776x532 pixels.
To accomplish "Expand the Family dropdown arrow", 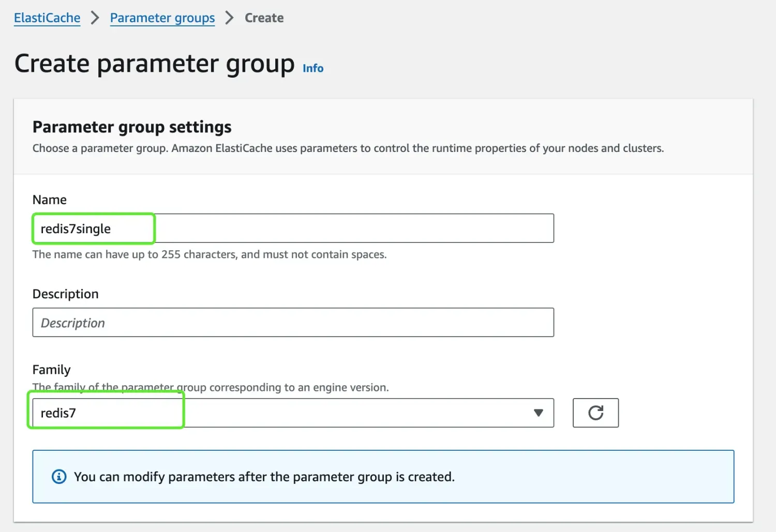I will click(539, 413).
